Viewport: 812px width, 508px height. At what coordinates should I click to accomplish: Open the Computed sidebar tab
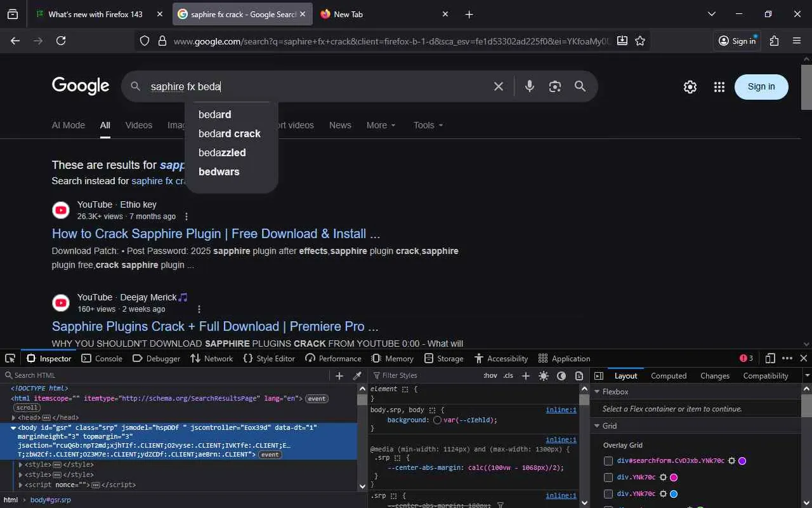[669, 376]
